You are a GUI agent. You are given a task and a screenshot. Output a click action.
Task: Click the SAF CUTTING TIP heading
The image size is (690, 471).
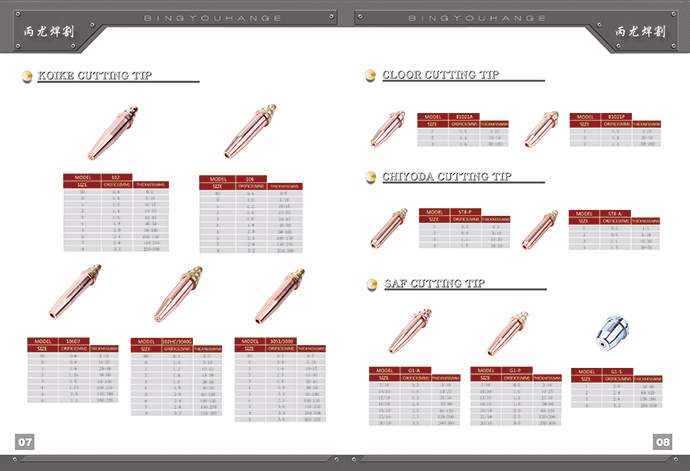(x=435, y=283)
